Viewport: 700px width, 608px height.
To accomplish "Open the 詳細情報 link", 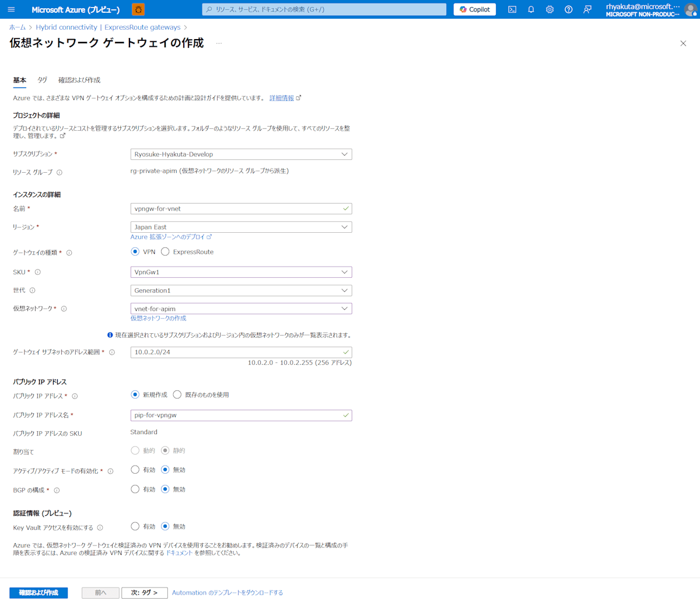I will [282, 98].
